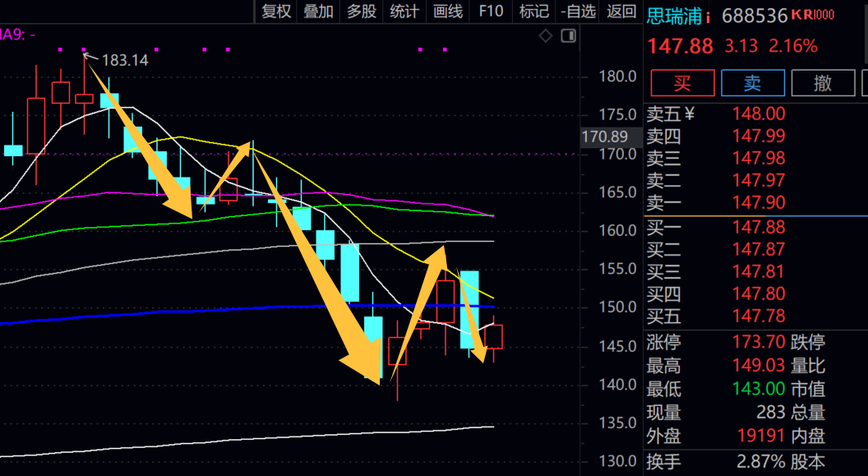This screenshot has height=476, width=868.
Task: Toggle the side panel layout icon
Action: (x=568, y=35)
